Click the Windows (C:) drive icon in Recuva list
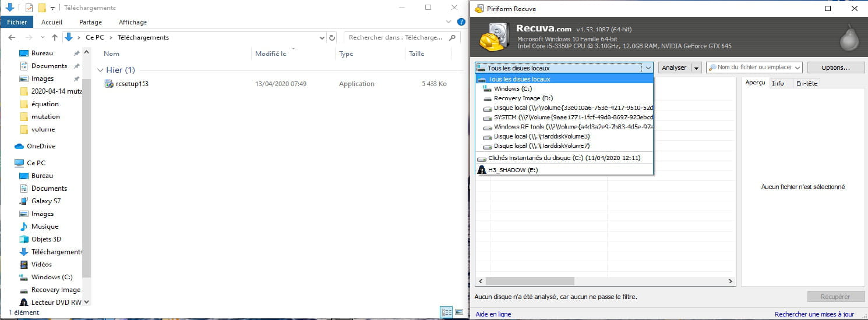 (x=488, y=89)
